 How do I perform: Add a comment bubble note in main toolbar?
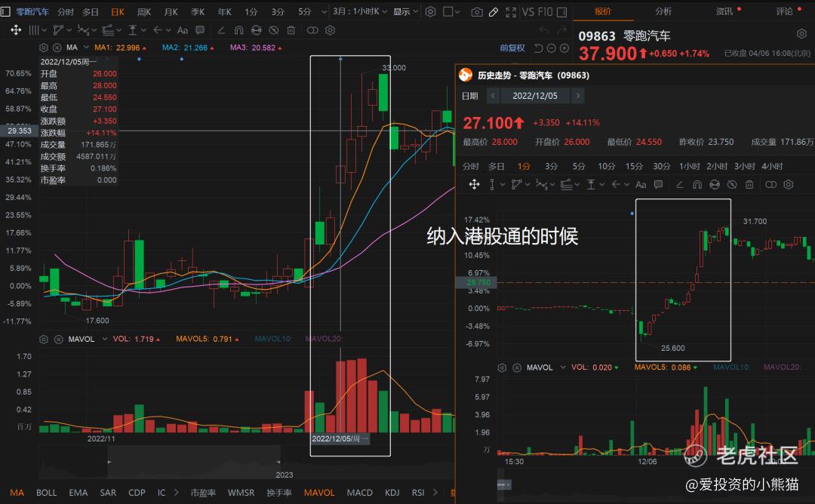coord(200,30)
